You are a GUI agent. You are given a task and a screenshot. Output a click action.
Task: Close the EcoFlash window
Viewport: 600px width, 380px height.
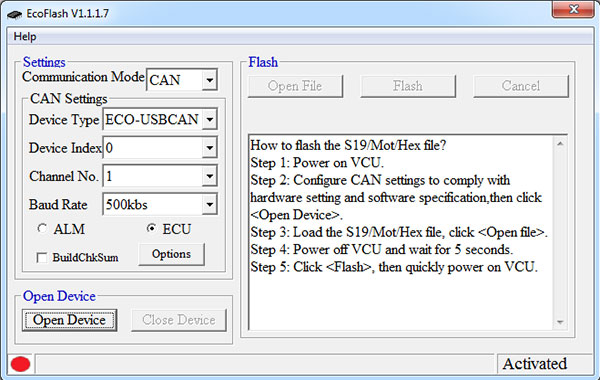[573, 9]
